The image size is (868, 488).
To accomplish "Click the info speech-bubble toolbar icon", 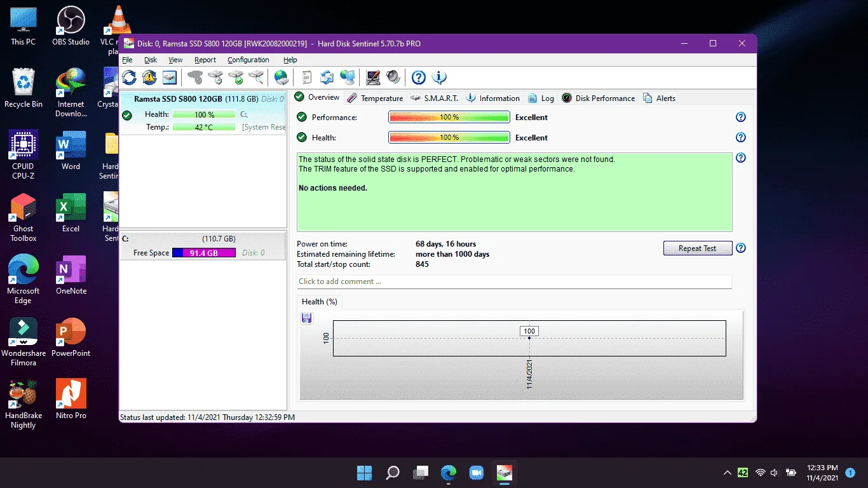I will tap(438, 78).
